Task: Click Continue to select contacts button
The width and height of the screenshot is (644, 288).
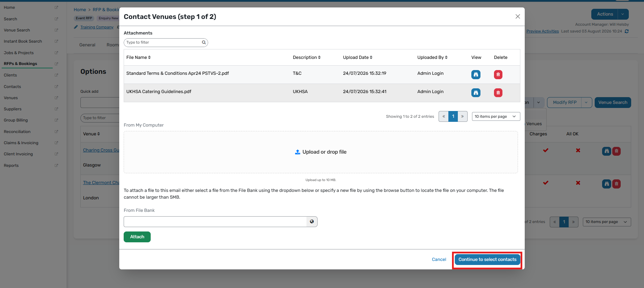Action: pos(487,260)
